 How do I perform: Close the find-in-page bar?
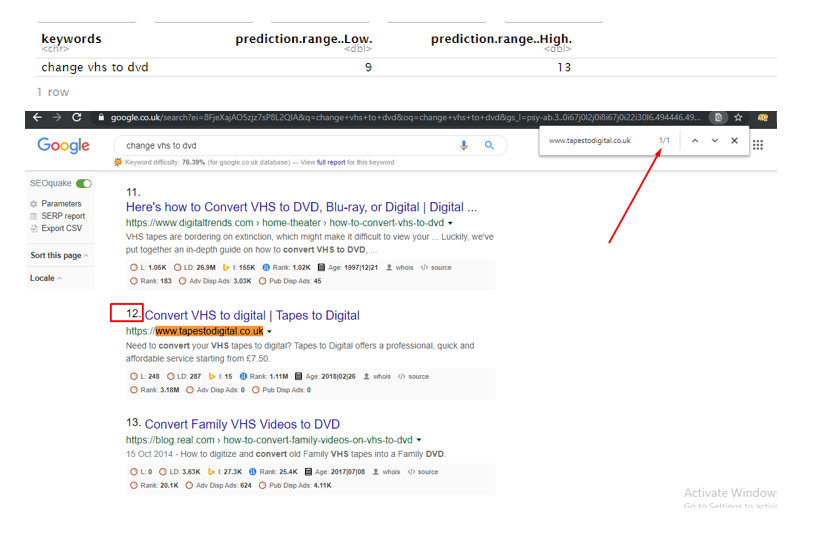pos(735,141)
